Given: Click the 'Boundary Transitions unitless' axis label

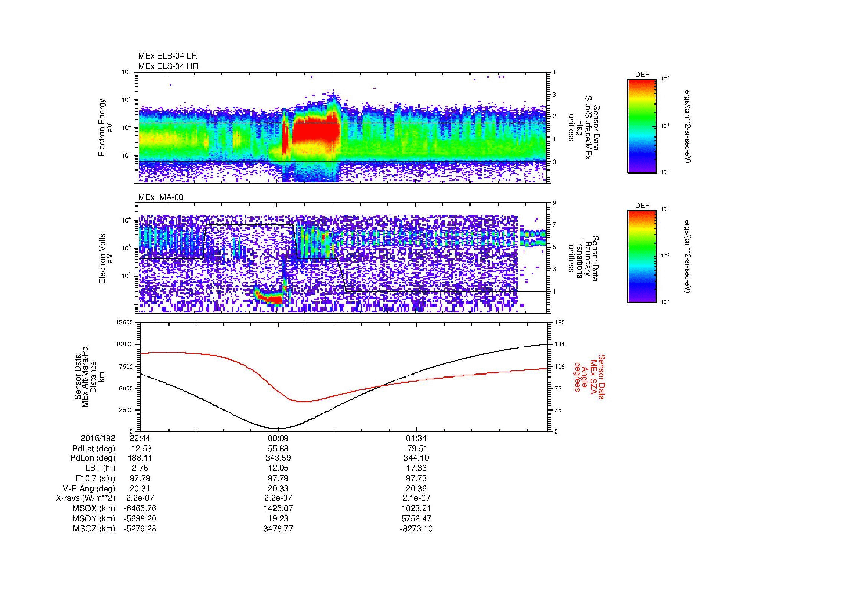Looking at the screenshot, I should pyautogui.click(x=584, y=258).
